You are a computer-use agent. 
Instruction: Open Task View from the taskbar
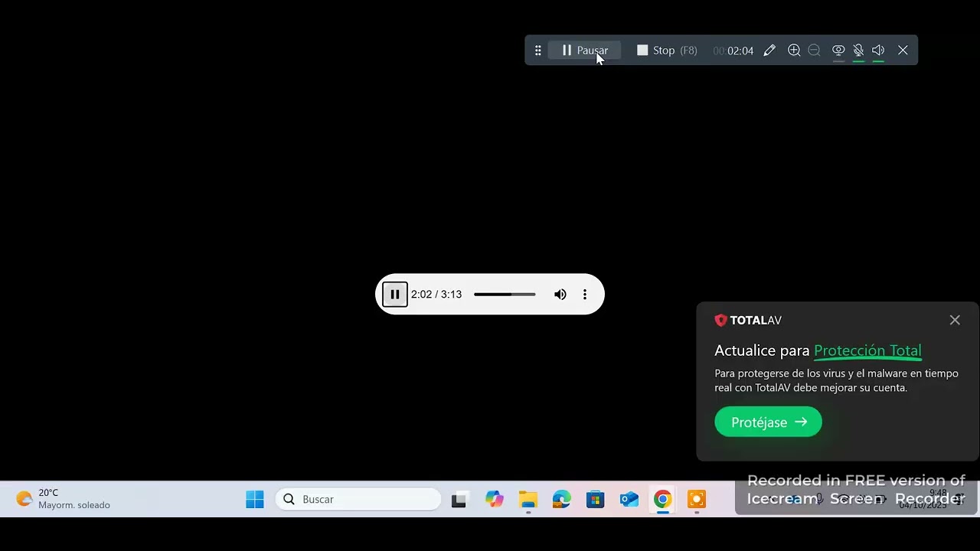click(459, 500)
